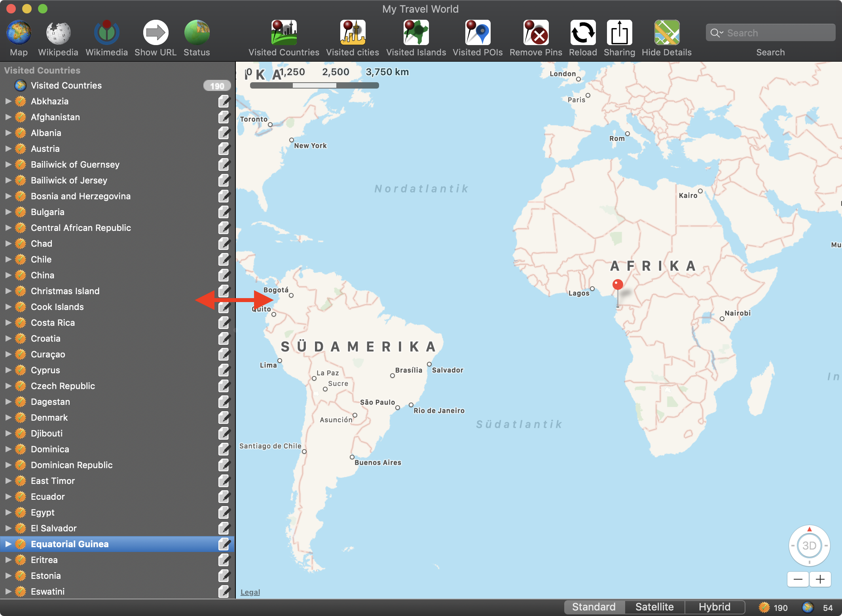Click the compass north arrow
The height and width of the screenshot is (616, 842).
(x=809, y=529)
